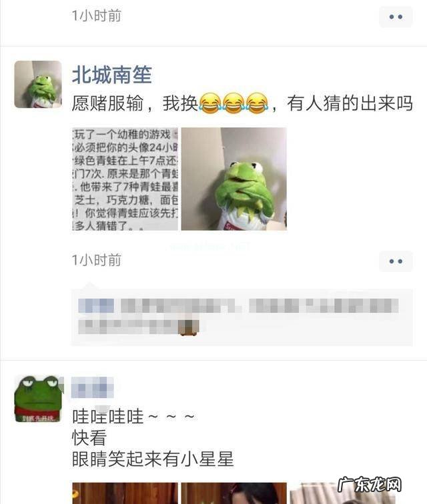This screenshot has height=504, width=427.
Task: Open the 北城南笙 profile name link
Action: pyautogui.click(x=111, y=75)
